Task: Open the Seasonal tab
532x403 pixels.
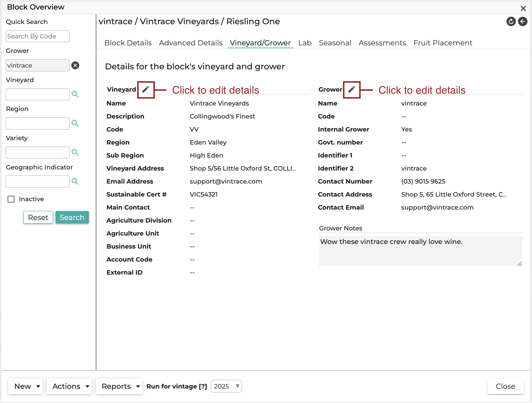Action: [335, 43]
